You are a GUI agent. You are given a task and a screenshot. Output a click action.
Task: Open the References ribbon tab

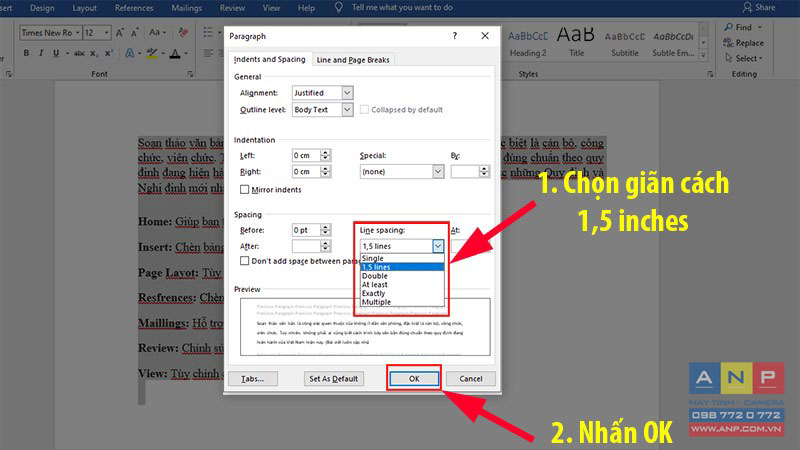coord(134,8)
